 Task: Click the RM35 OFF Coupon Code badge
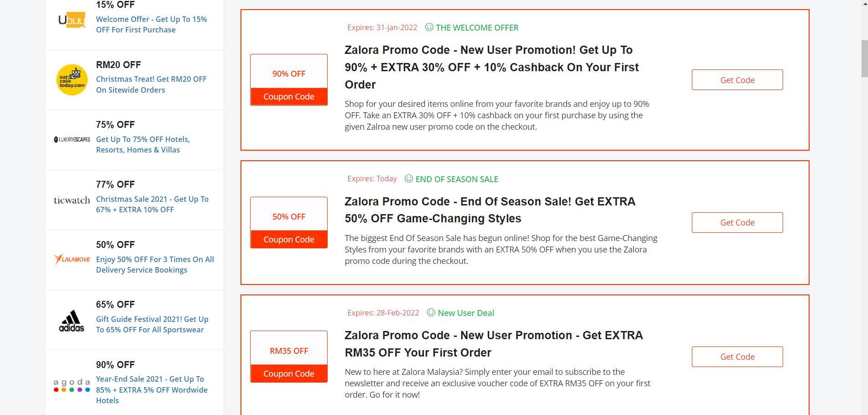(x=289, y=357)
